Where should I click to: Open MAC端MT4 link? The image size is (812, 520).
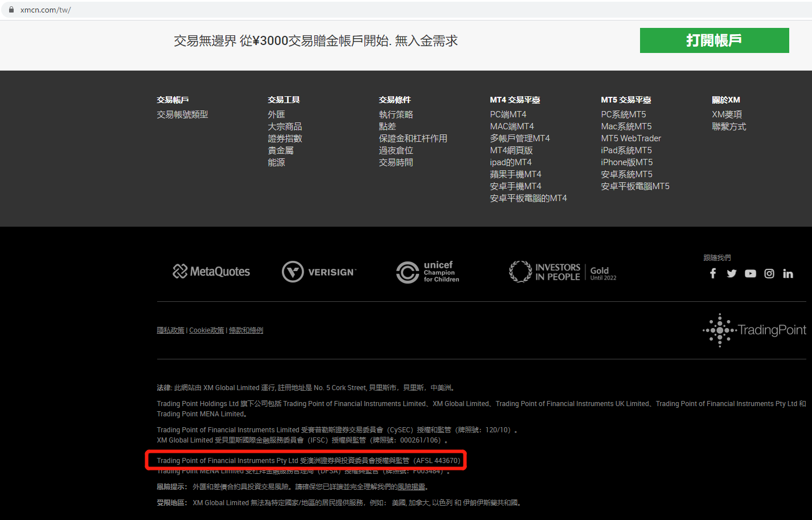pyautogui.click(x=512, y=126)
